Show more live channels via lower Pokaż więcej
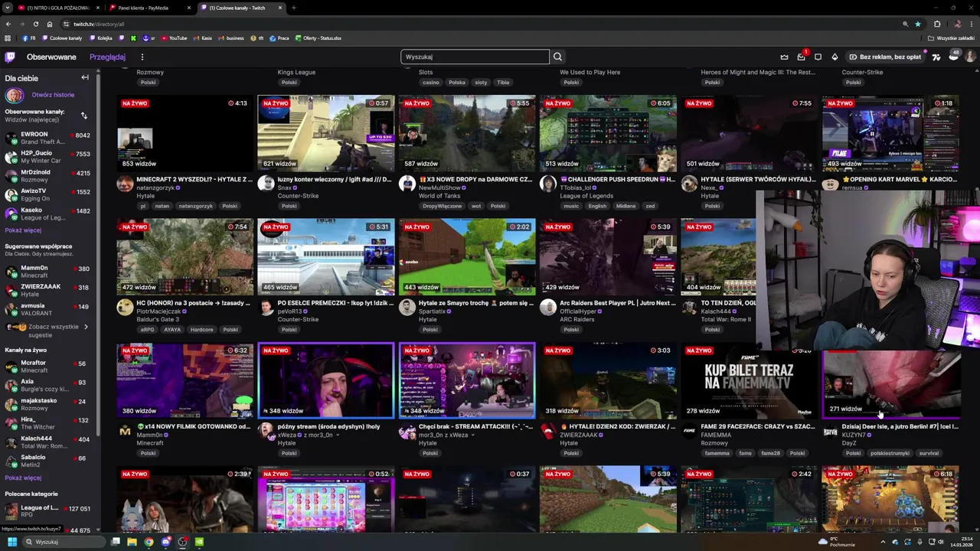Image resolution: width=980 pixels, height=551 pixels. pos(23,478)
